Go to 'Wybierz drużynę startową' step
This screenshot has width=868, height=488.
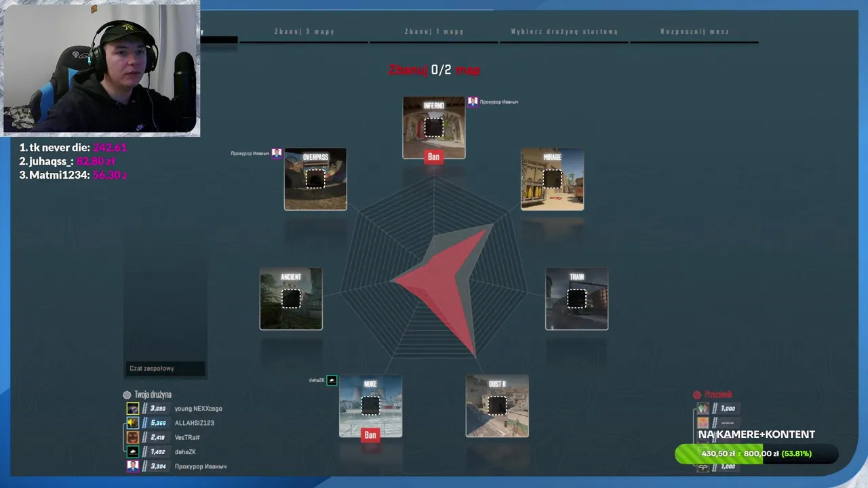click(564, 32)
